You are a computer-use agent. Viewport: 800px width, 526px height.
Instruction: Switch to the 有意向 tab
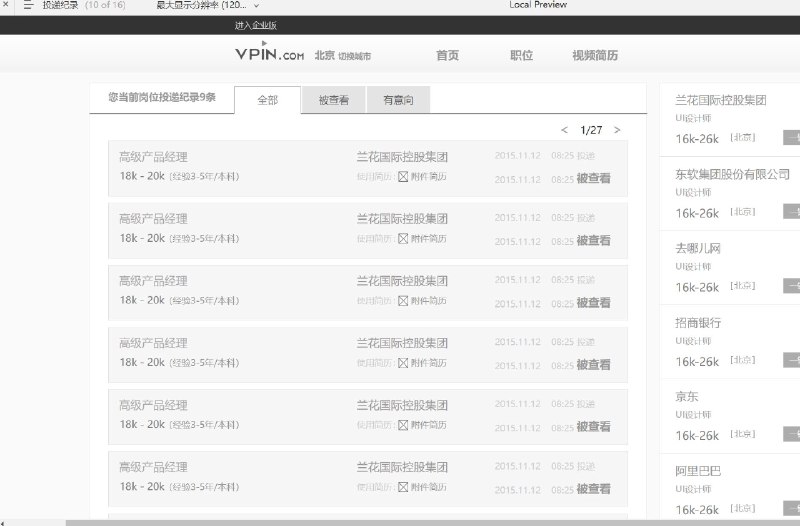[x=398, y=100]
